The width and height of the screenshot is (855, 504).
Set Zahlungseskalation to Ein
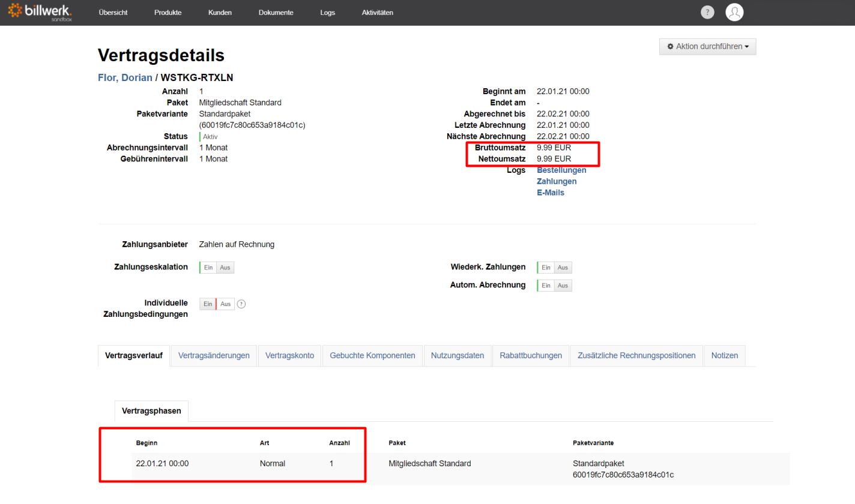pyautogui.click(x=208, y=268)
